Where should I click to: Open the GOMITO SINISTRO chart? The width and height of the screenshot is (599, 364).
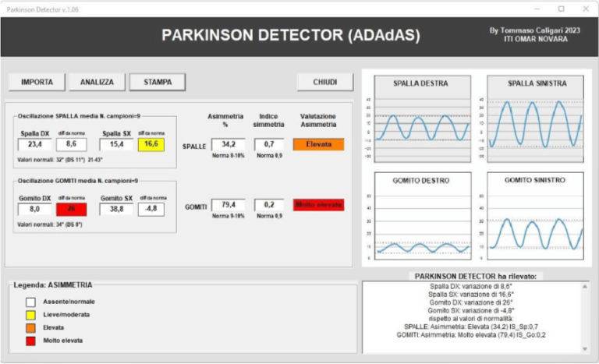(535, 216)
